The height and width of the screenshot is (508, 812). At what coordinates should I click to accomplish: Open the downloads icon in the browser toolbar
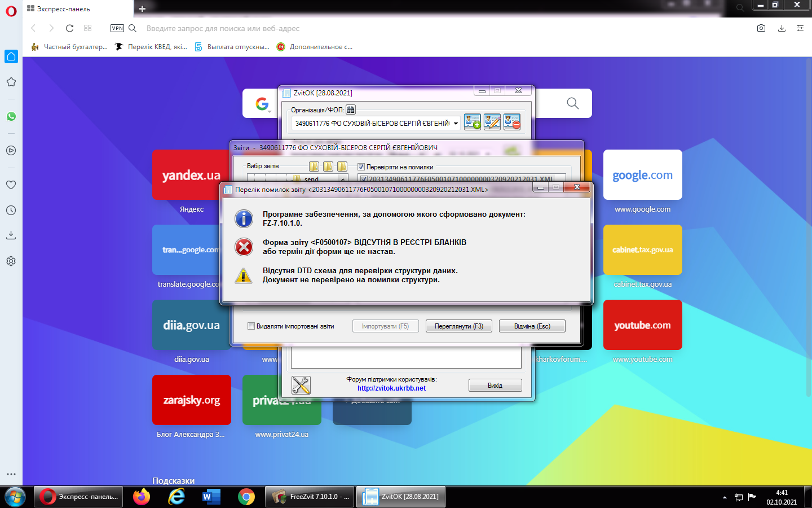(782, 28)
